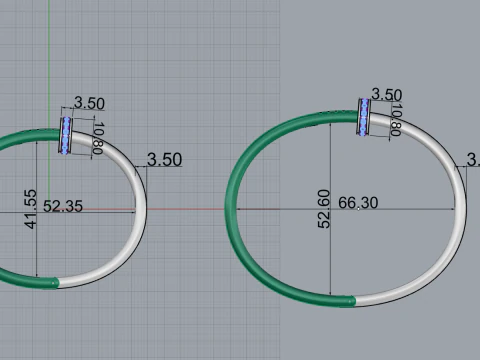Click the 3.50 dimension above the left bracelet clasp
The image size is (480, 360).
point(89,103)
